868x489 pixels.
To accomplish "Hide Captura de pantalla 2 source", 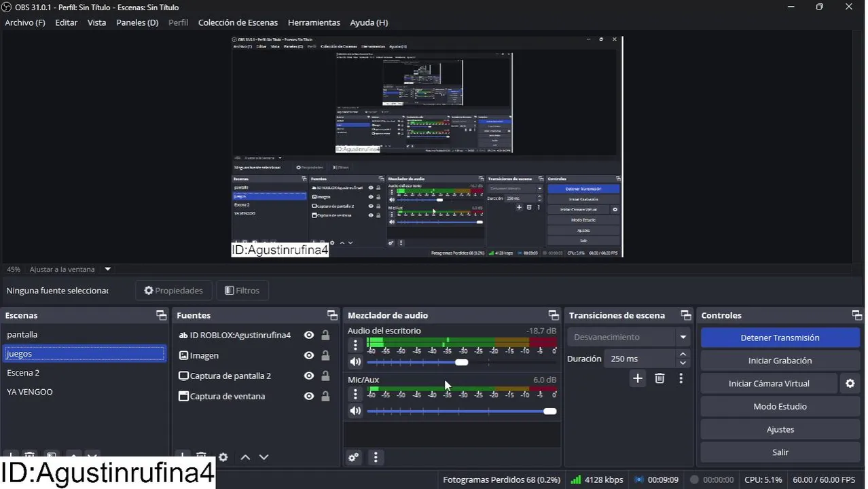I will pos(309,376).
